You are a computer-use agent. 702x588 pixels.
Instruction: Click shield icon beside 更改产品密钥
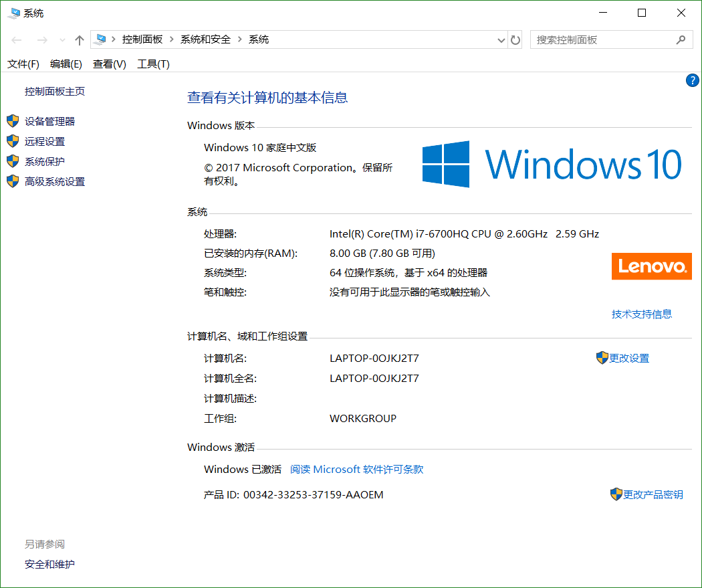tap(616, 494)
